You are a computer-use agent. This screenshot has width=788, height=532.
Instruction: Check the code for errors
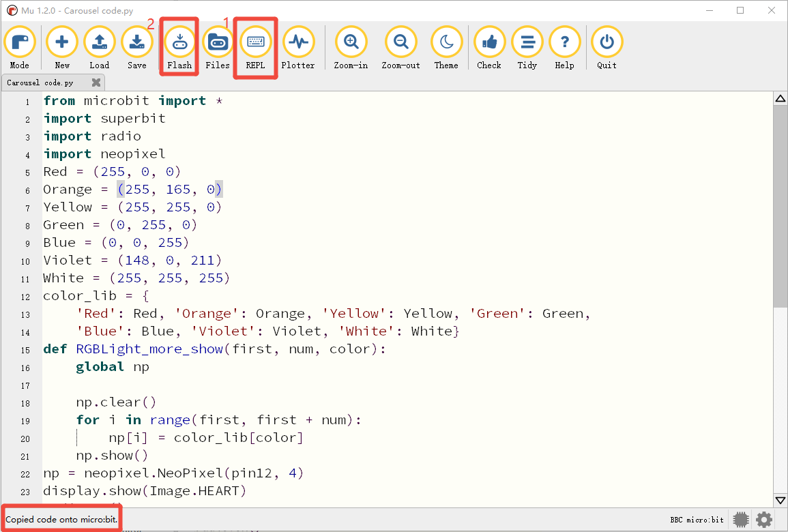(489, 48)
